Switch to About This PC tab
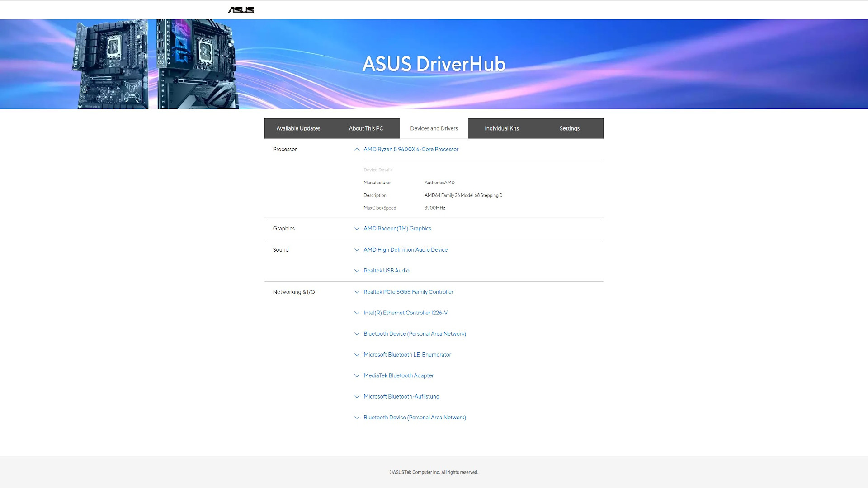 [366, 128]
